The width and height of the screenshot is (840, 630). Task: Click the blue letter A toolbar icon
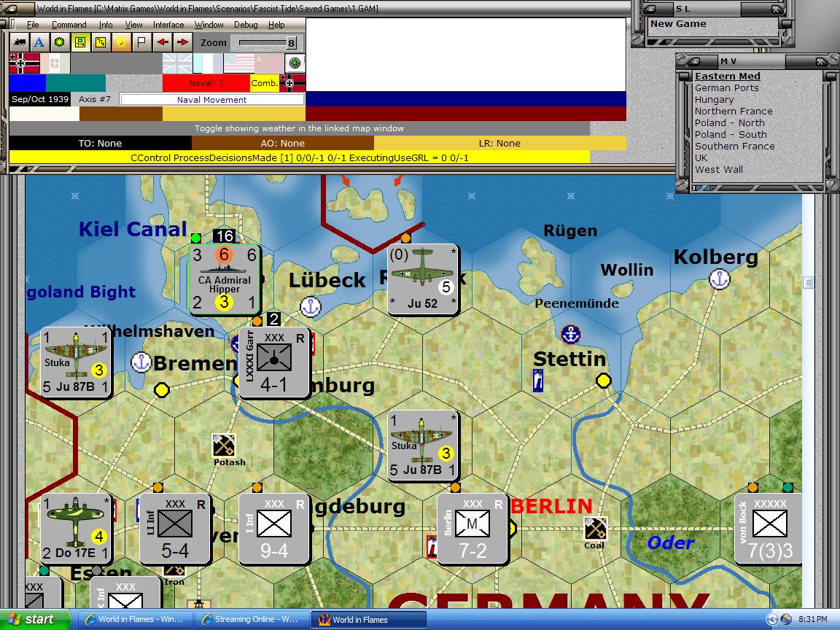39,42
